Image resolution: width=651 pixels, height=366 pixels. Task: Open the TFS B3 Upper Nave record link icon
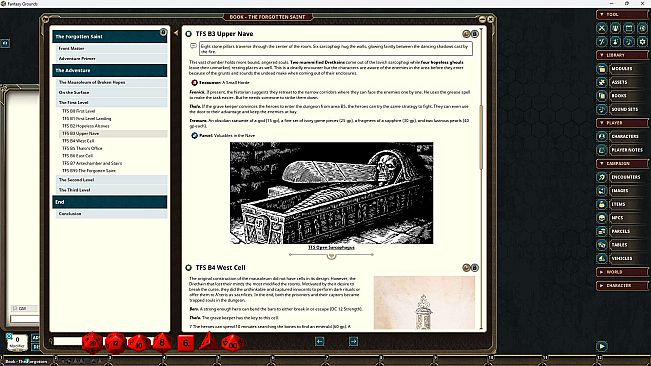coord(188,34)
